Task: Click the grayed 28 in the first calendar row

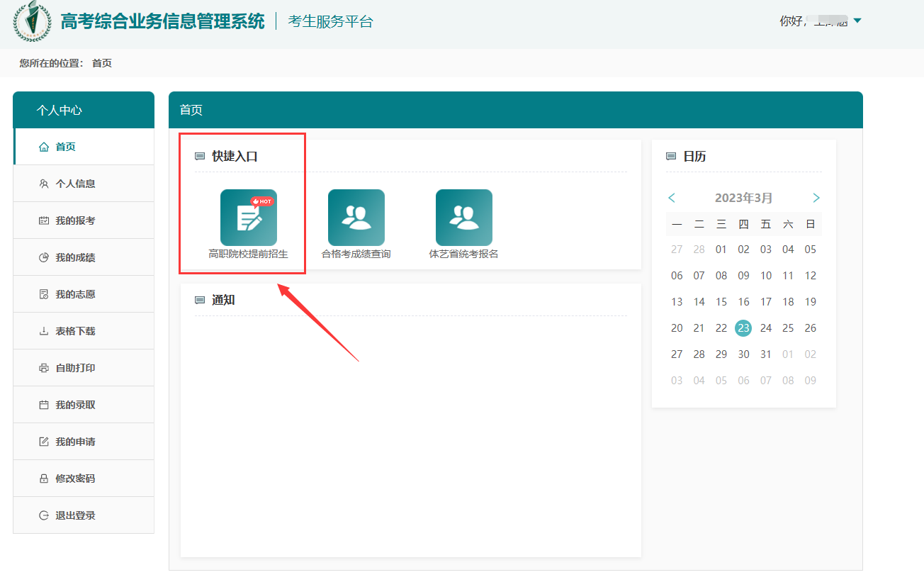Action: tap(699, 250)
